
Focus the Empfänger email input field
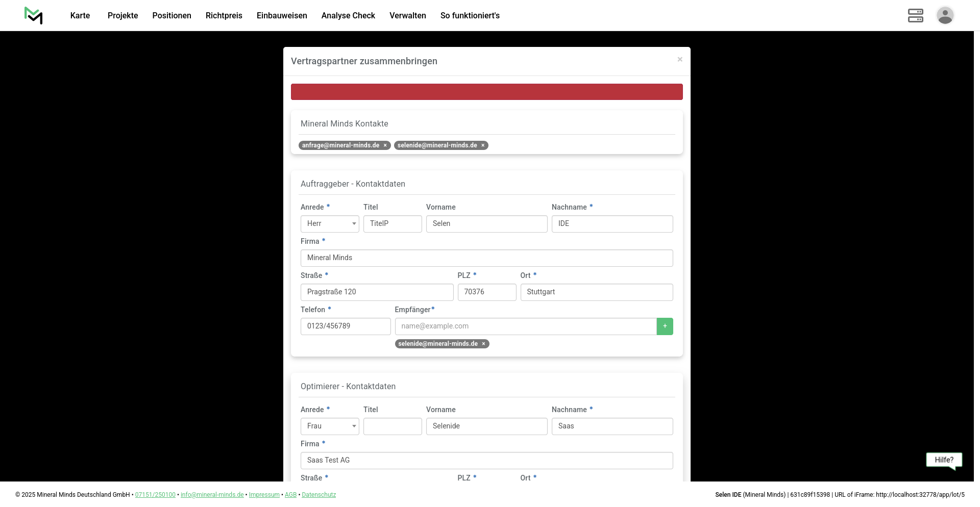click(525, 326)
